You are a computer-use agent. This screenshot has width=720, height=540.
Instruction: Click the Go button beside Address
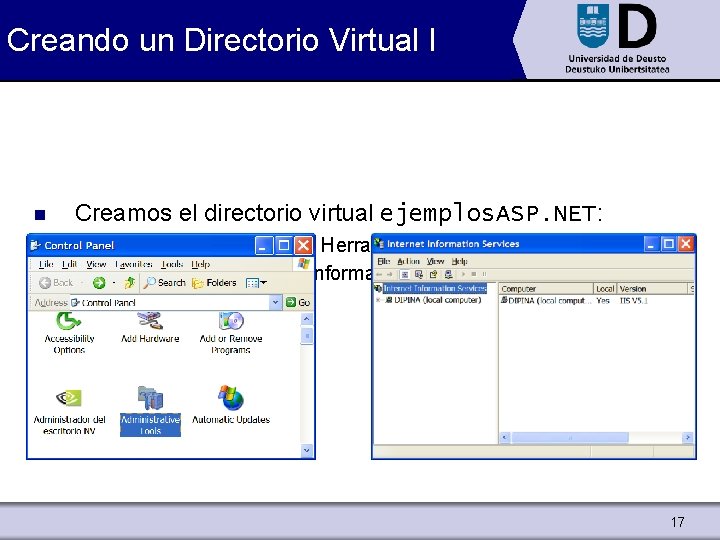click(x=298, y=302)
